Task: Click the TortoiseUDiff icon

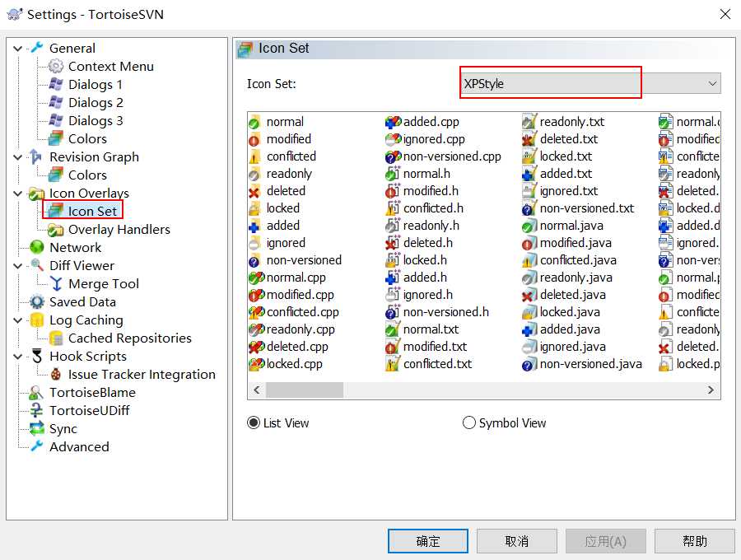Action: coord(36,410)
